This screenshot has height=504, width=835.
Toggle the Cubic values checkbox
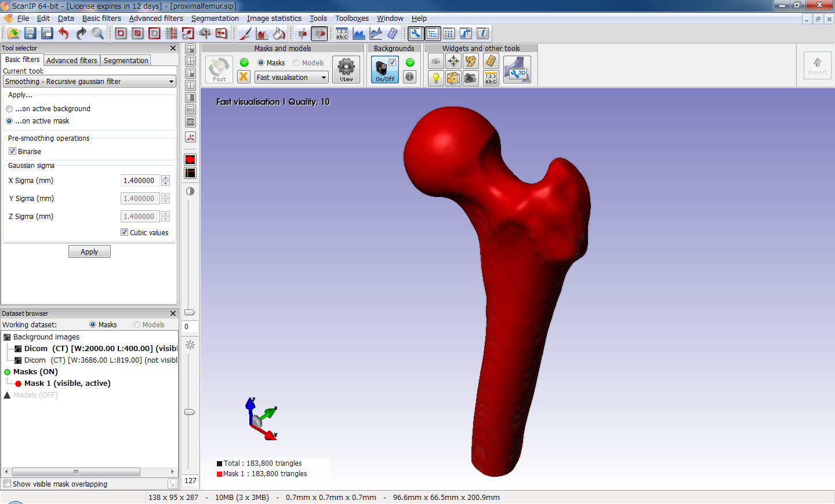(x=124, y=232)
